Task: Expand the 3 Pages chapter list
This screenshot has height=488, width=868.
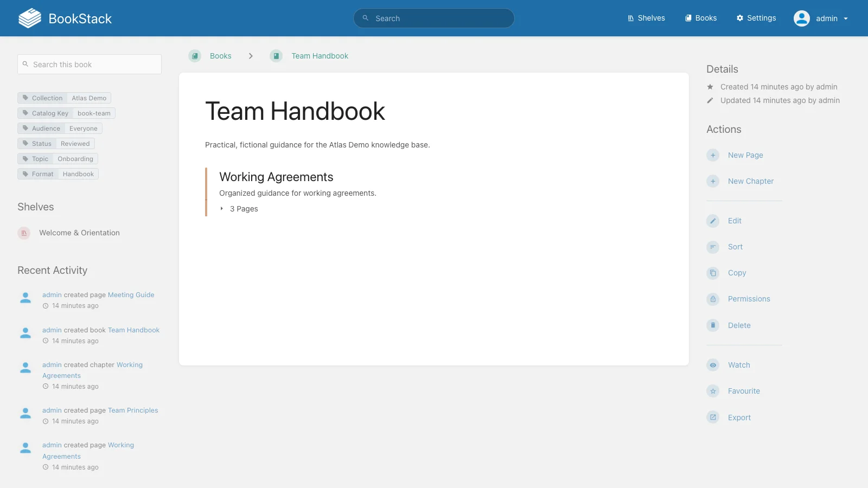Action: click(x=239, y=209)
